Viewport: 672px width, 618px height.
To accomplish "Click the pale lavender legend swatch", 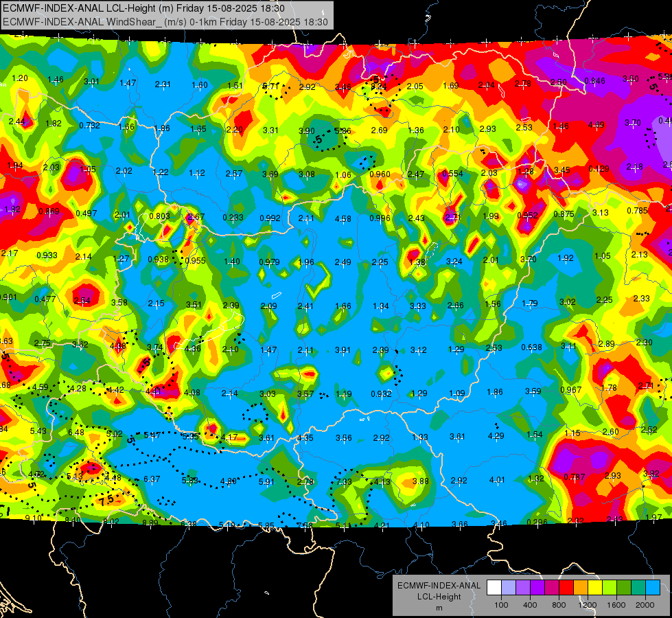I will tap(509, 588).
